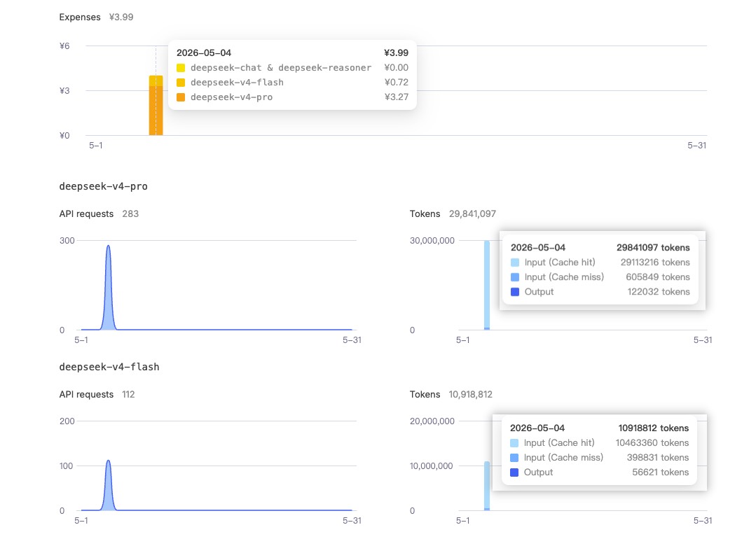This screenshot has height=539, width=756.
Task: Click the 20,000,000 axis label
Action: pos(432,421)
